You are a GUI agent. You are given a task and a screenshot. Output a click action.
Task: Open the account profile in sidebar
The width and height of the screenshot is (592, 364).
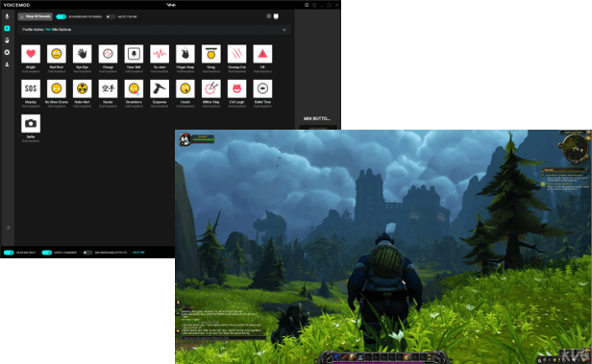(x=7, y=64)
